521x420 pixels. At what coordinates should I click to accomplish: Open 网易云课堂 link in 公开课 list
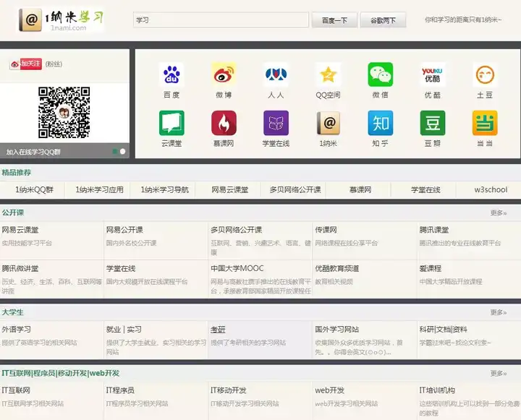(20, 230)
